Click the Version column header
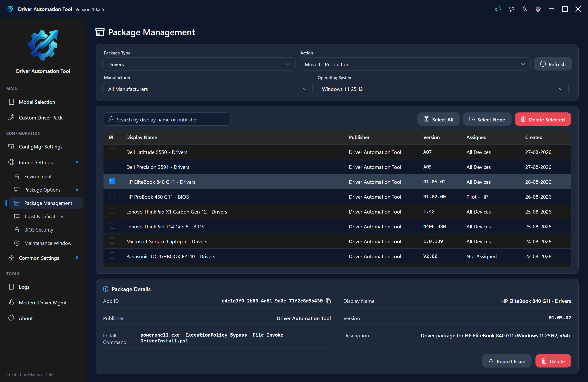 click(x=431, y=137)
